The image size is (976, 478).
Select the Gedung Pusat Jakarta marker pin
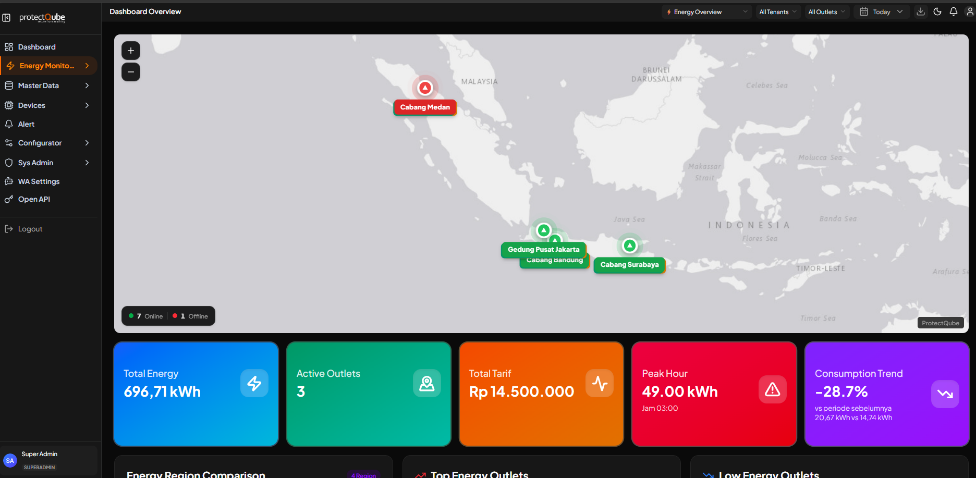543,230
